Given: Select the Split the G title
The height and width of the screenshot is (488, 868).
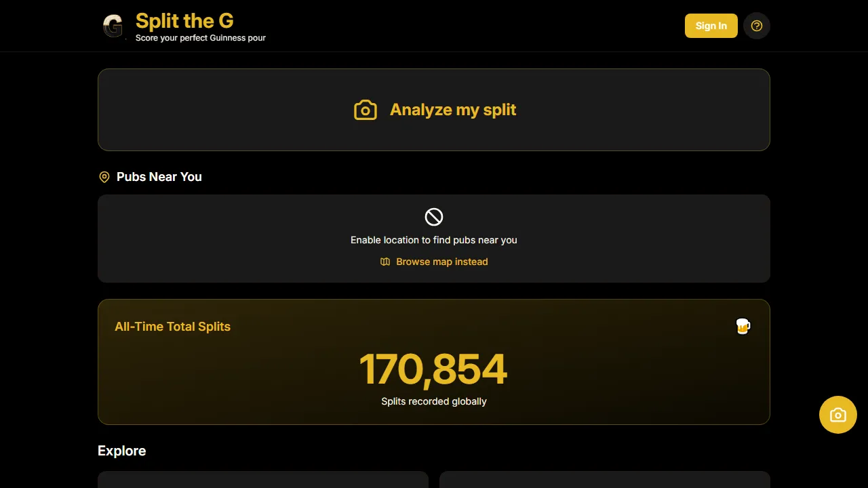Looking at the screenshot, I should (184, 20).
